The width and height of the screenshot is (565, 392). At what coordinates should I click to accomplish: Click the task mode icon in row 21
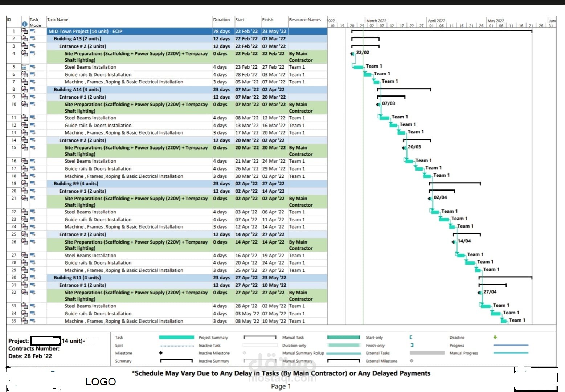[33, 198]
